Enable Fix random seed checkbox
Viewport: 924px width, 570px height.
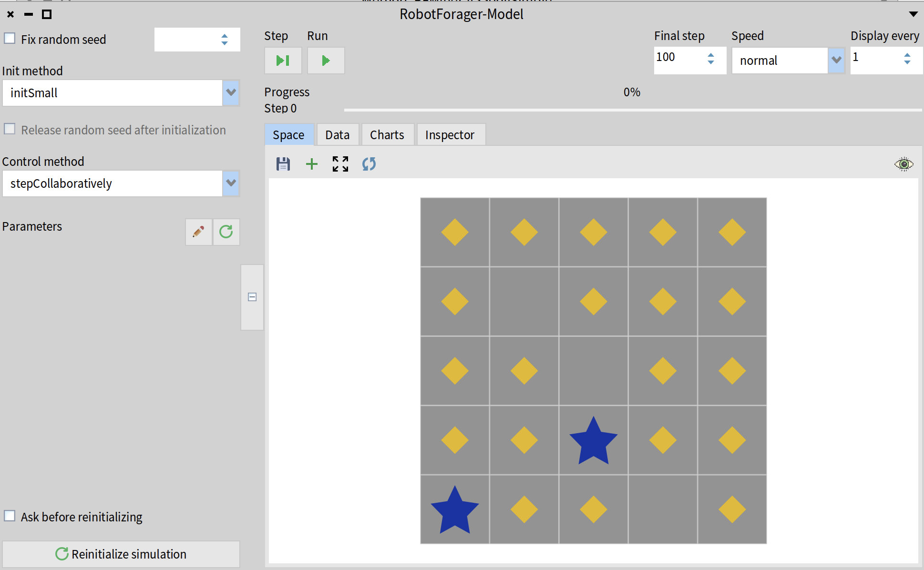pos(10,39)
